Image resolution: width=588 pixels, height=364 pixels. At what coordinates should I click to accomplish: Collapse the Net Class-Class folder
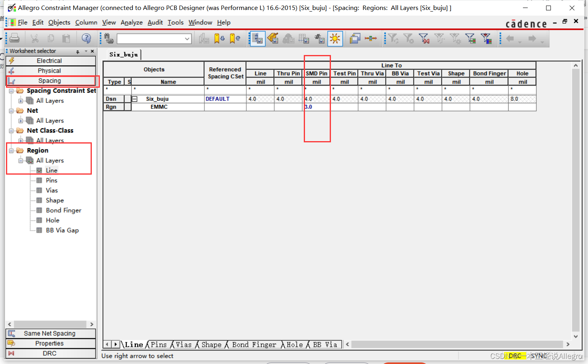pos(11,131)
